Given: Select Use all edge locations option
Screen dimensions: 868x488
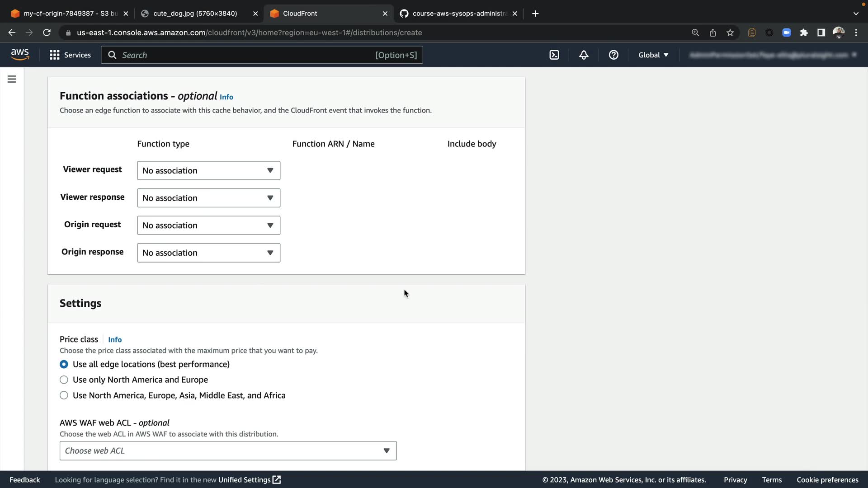Looking at the screenshot, I should (x=64, y=364).
